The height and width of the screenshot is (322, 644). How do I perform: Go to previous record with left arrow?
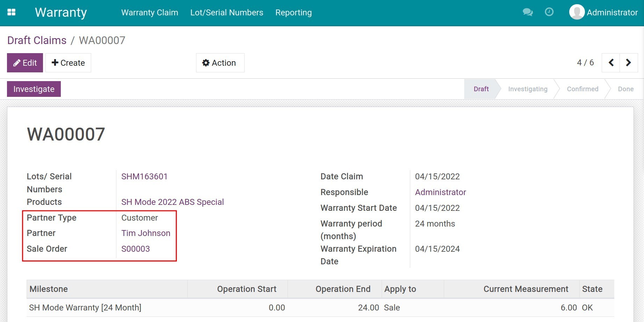click(x=611, y=63)
